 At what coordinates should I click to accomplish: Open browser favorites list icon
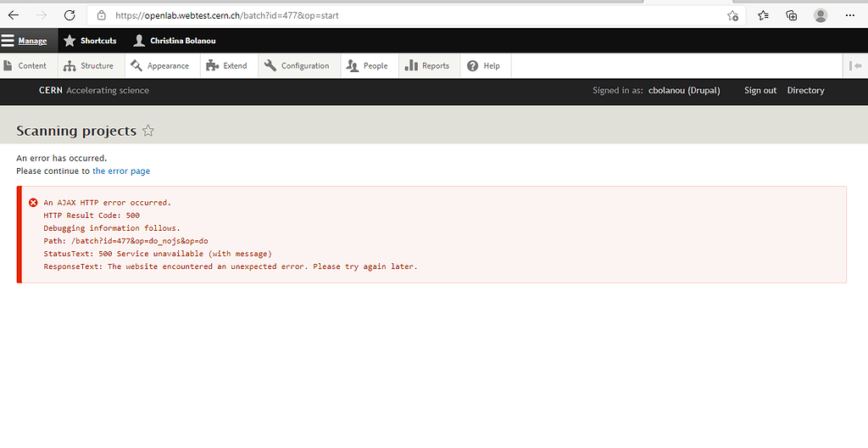tap(763, 15)
